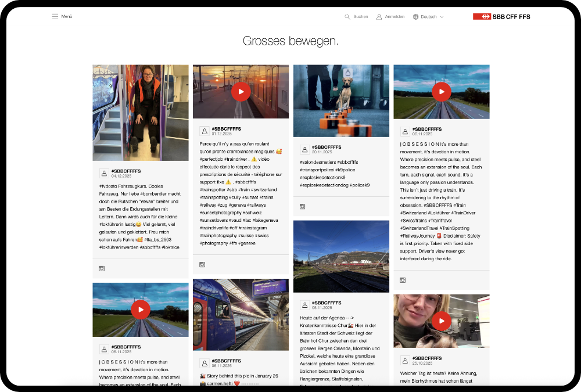This screenshot has width=581, height=392.
Task: Open the woman on train stairs photo
Action: 140,113
